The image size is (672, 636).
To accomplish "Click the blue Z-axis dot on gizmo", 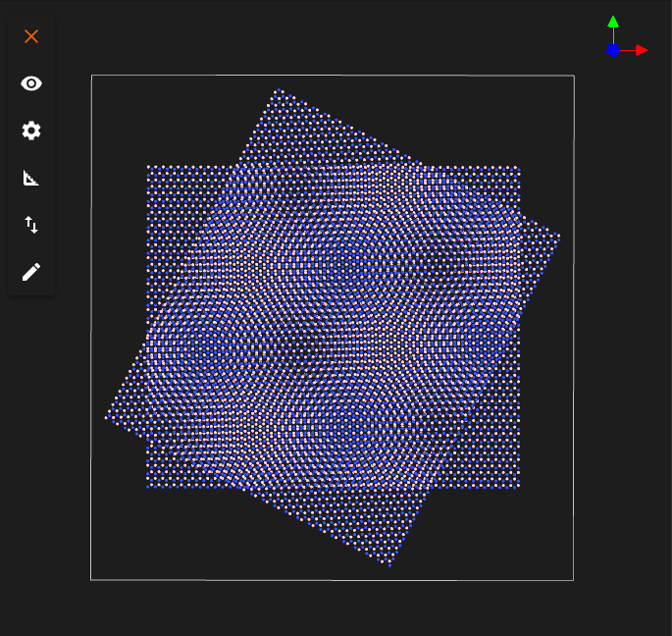I will point(613,50).
